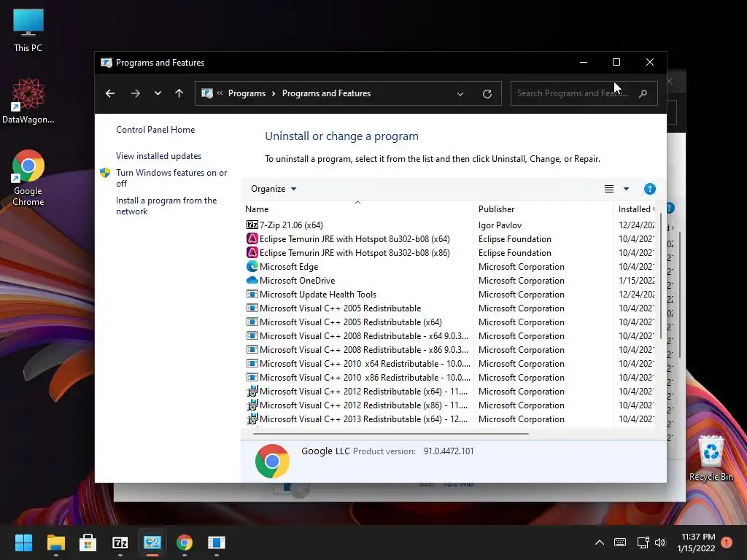Select the 7-Zip 21.06 (x64) icon
This screenshot has height=560, width=747.
252,225
